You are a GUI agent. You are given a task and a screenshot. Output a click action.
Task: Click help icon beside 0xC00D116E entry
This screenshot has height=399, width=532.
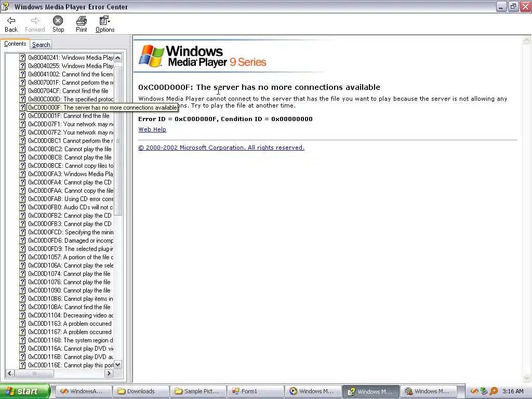click(22, 365)
